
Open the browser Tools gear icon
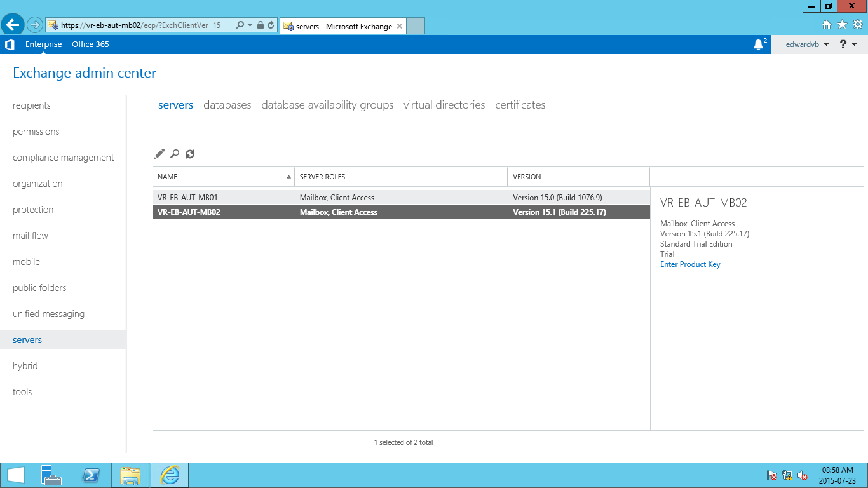coord(857,25)
